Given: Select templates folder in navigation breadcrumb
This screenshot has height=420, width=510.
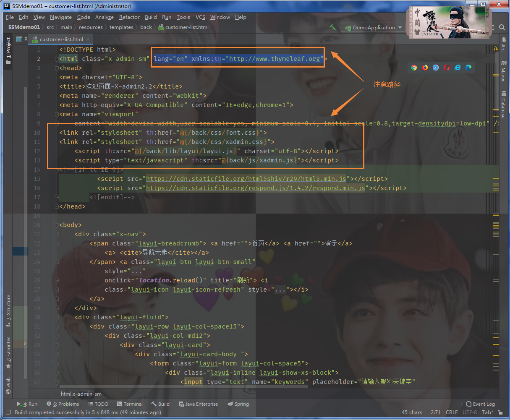Looking at the screenshot, I should point(121,27).
